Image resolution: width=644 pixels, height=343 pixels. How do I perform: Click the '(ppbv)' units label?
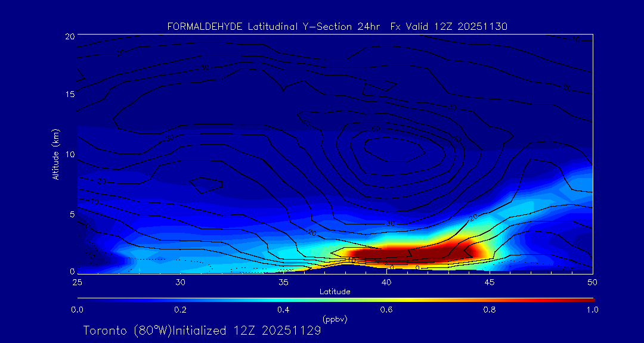click(335, 319)
